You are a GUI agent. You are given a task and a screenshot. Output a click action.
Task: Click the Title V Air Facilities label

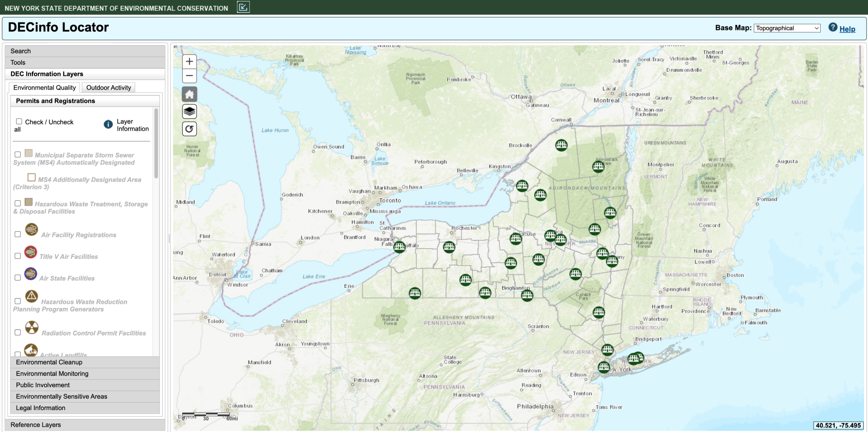(x=69, y=257)
